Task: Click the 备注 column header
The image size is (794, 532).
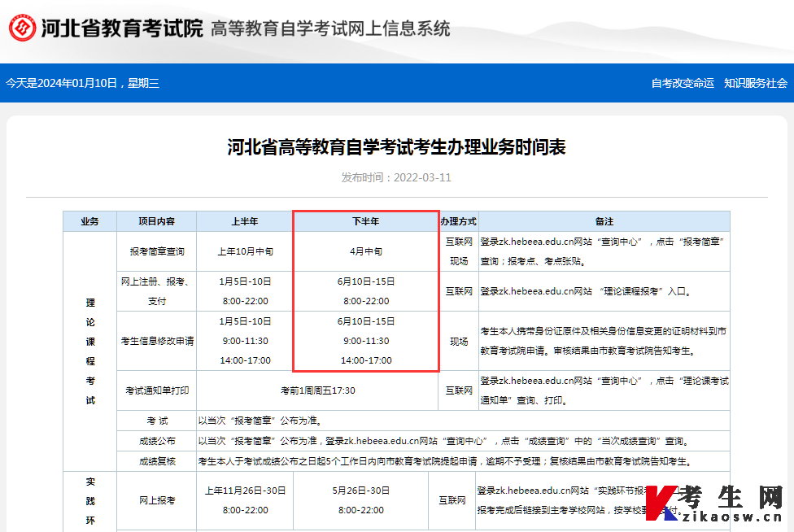Action: [x=604, y=220]
